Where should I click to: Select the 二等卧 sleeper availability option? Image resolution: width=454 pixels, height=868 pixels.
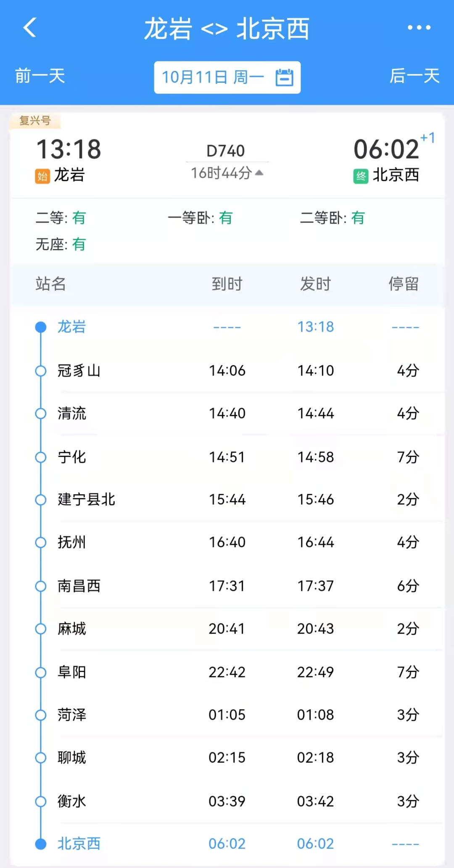pyautogui.click(x=332, y=218)
